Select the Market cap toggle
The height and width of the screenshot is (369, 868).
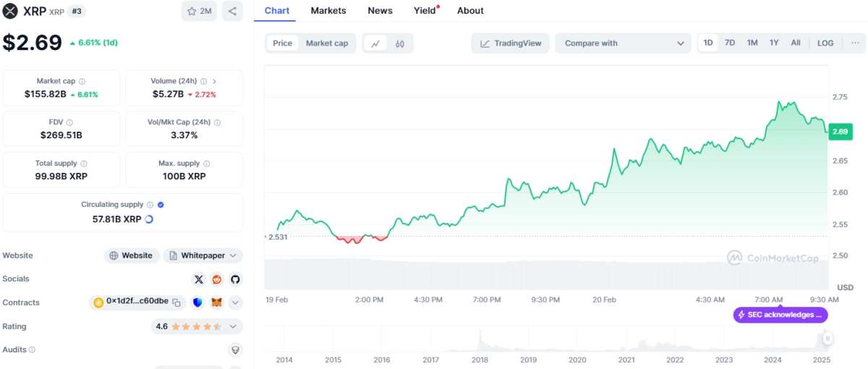(327, 43)
